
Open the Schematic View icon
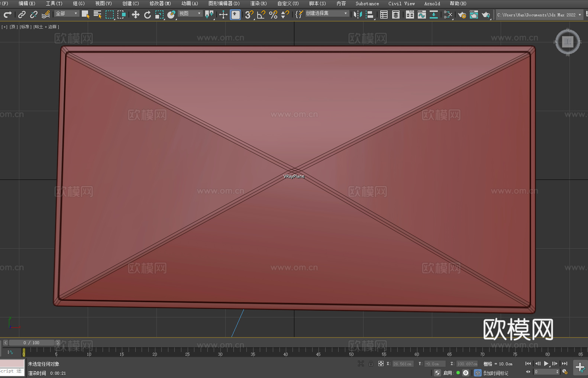[x=448, y=14]
